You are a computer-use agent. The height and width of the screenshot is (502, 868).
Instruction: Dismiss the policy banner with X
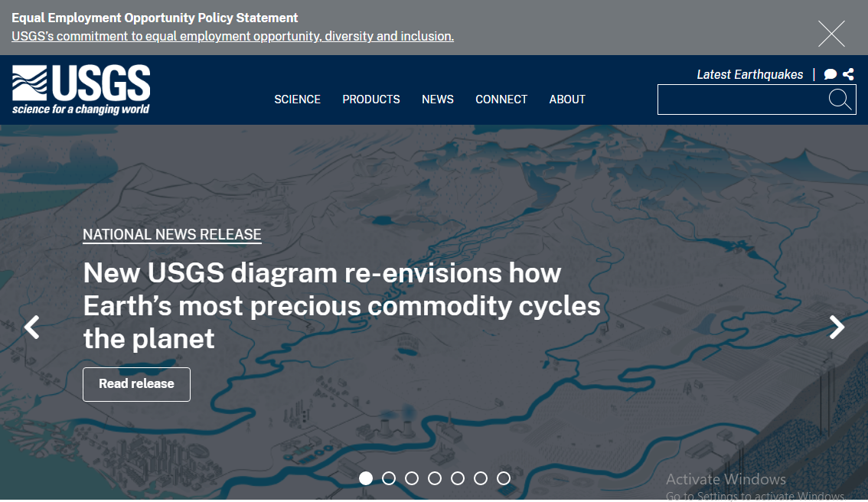(831, 34)
